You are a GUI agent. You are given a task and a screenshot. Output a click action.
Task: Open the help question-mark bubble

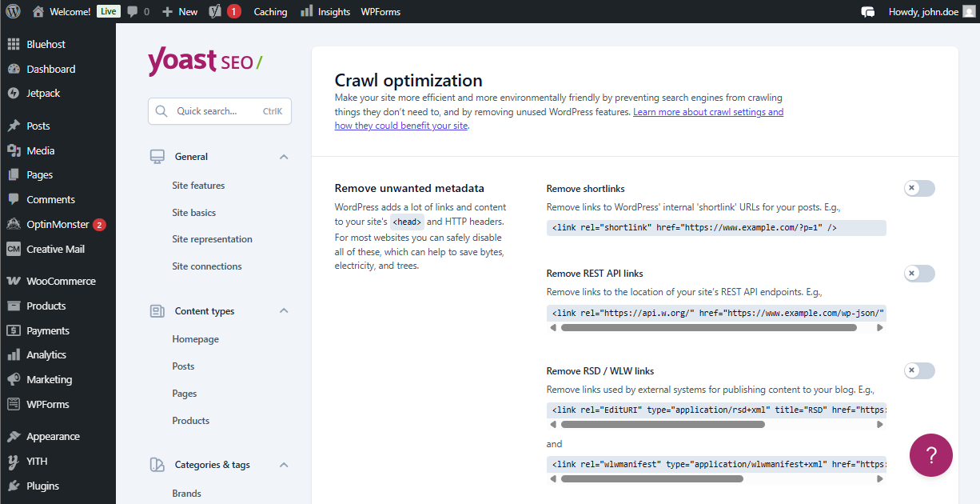pos(930,454)
